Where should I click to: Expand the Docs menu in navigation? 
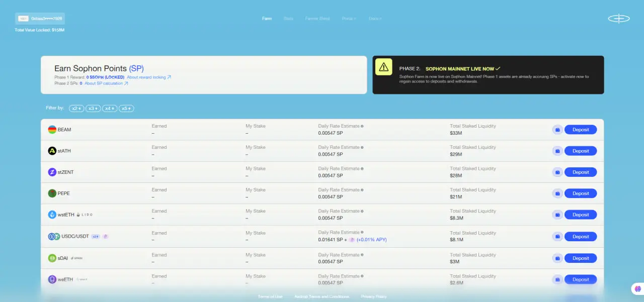click(375, 19)
